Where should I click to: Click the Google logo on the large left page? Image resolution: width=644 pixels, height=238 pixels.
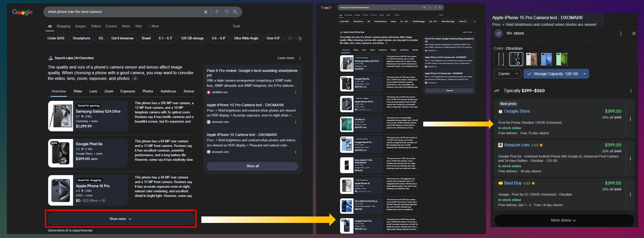(23, 12)
